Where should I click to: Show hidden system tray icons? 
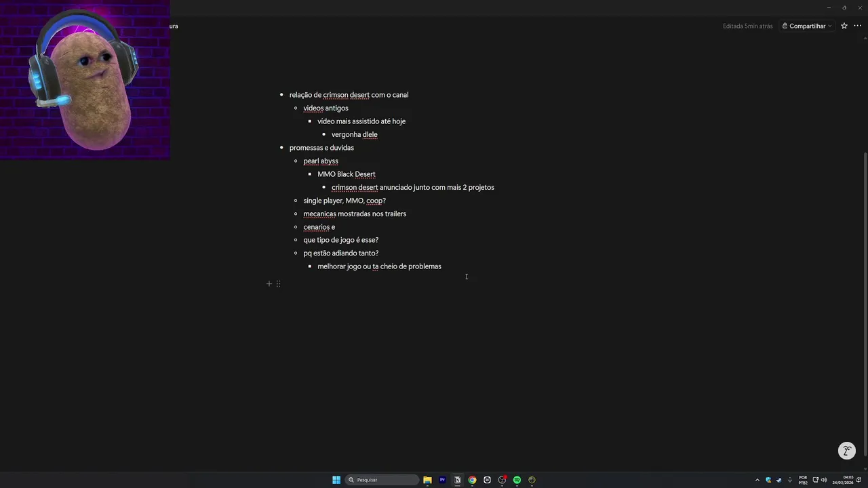tap(757, 480)
